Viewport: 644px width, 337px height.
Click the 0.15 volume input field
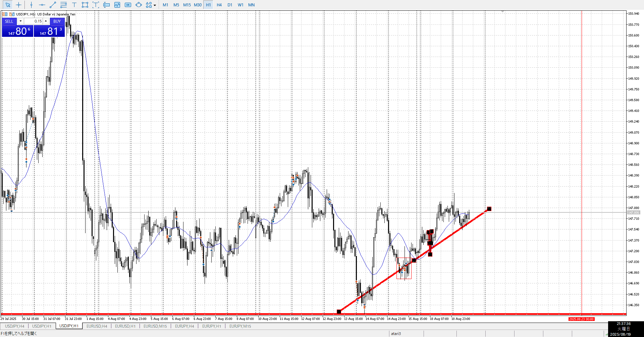[x=33, y=21]
